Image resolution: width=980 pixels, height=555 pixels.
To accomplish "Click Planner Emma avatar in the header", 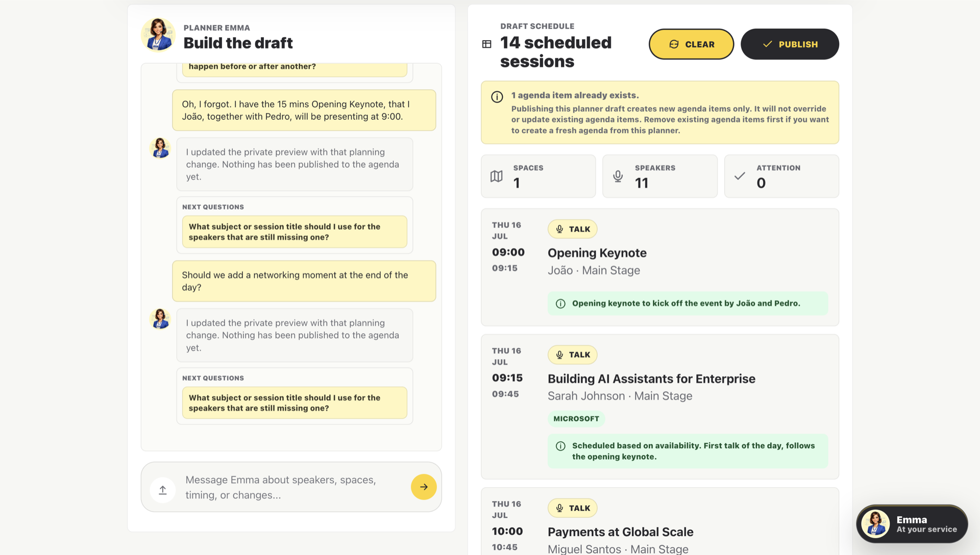I will point(158,35).
